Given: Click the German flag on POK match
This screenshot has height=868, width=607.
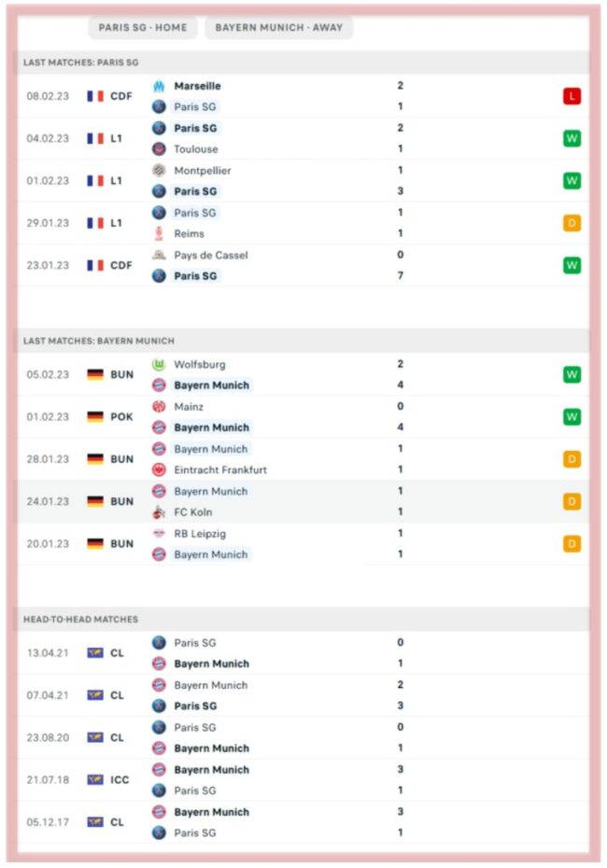Looking at the screenshot, I should pos(95,417).
